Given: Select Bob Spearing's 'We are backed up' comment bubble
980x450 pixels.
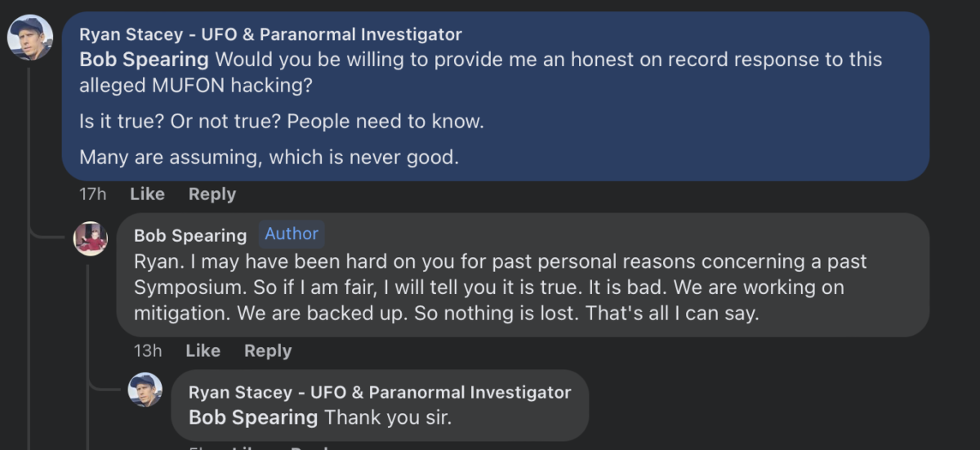Looking at the screenshot, I should 523,275.
